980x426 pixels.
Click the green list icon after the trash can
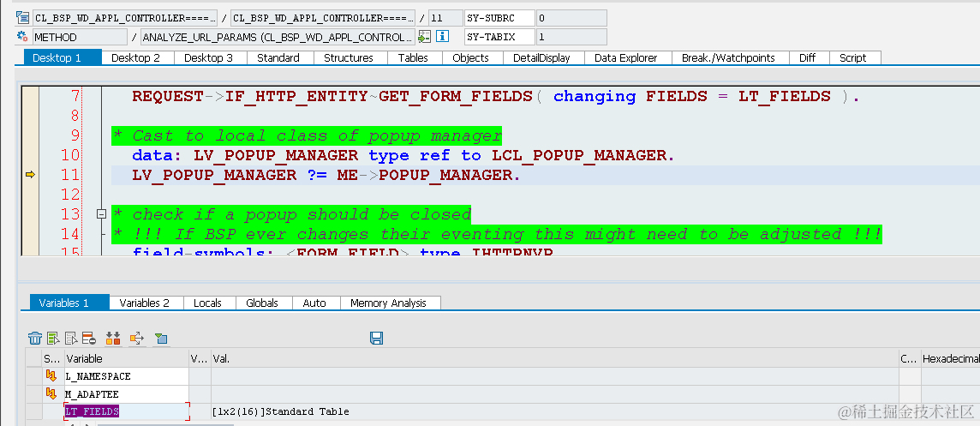point(53,339)
